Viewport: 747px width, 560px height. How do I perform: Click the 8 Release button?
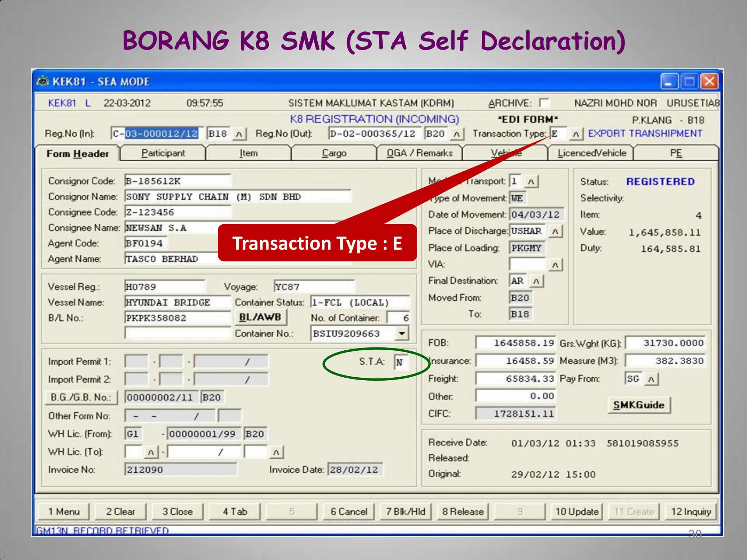[463, 512]
